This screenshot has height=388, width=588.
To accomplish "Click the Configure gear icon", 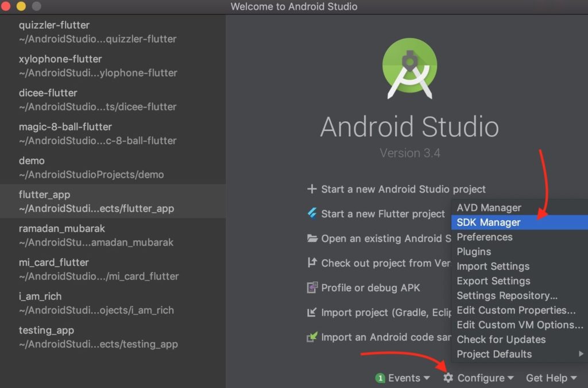I will click(x=448, y=378).
